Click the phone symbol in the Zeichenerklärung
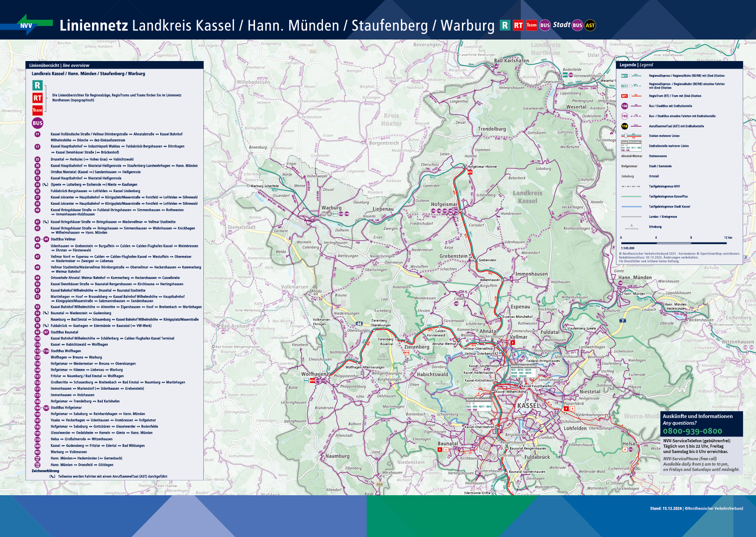Viewport: 756px width, 537px height. 53,476
